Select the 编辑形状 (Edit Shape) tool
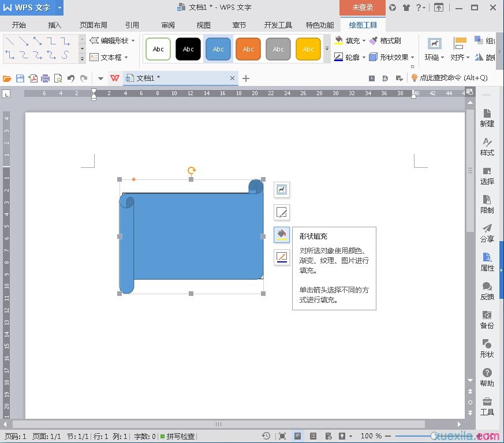504x443 pixels. point(113,40)
